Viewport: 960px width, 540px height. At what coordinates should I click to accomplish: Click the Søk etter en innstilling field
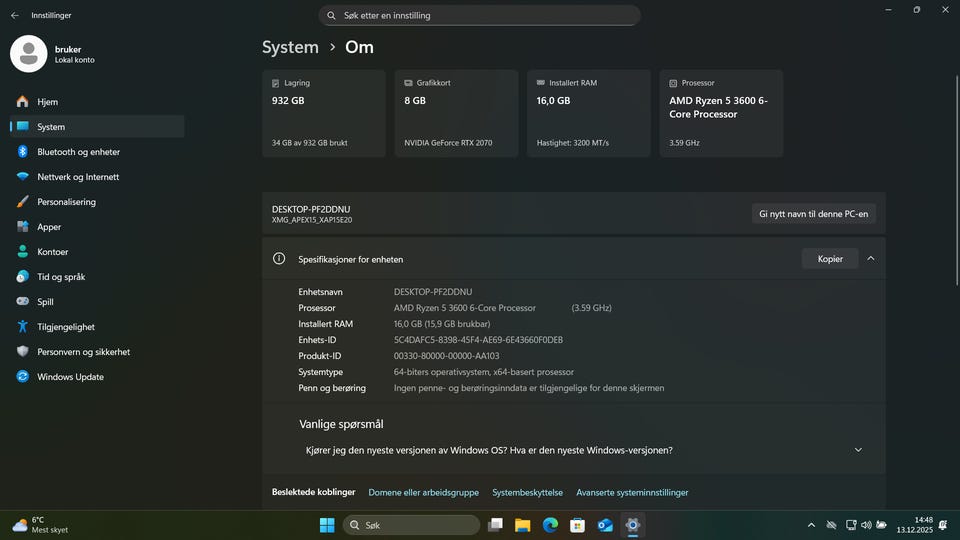(x=480, y=16)
